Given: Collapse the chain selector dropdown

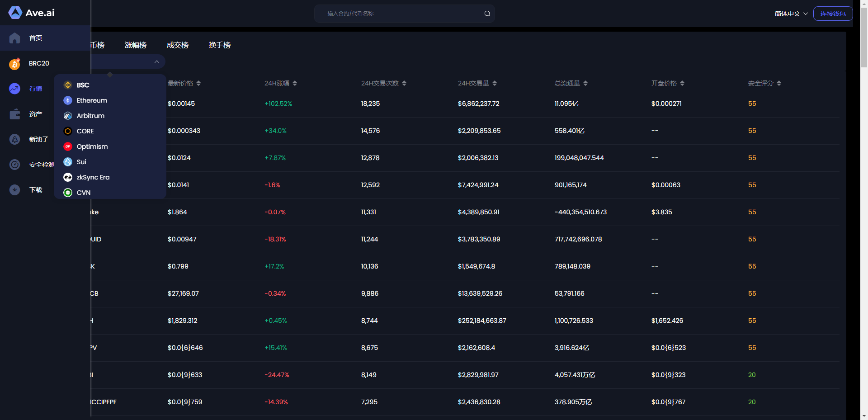Looking at the screenshot, I should (x=156, y=62).
